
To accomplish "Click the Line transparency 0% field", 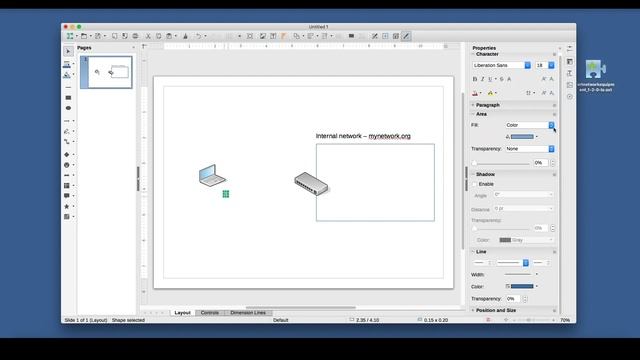I will click(513, 299).
